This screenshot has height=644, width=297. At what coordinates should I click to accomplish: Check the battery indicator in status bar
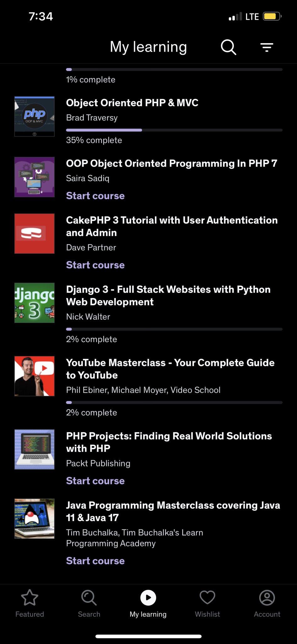[x=272, y=16]
